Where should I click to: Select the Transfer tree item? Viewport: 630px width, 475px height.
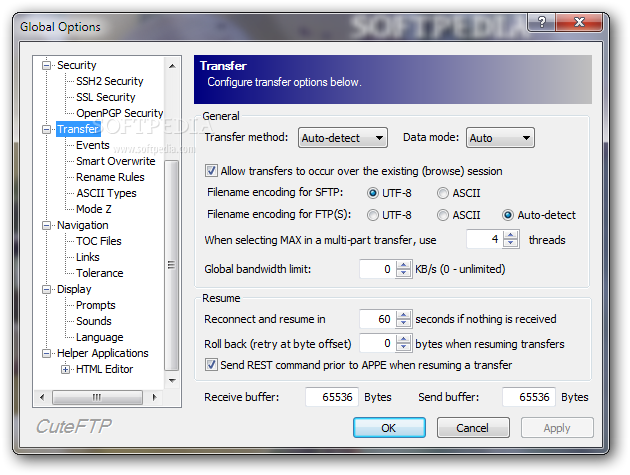click(78, 129)
